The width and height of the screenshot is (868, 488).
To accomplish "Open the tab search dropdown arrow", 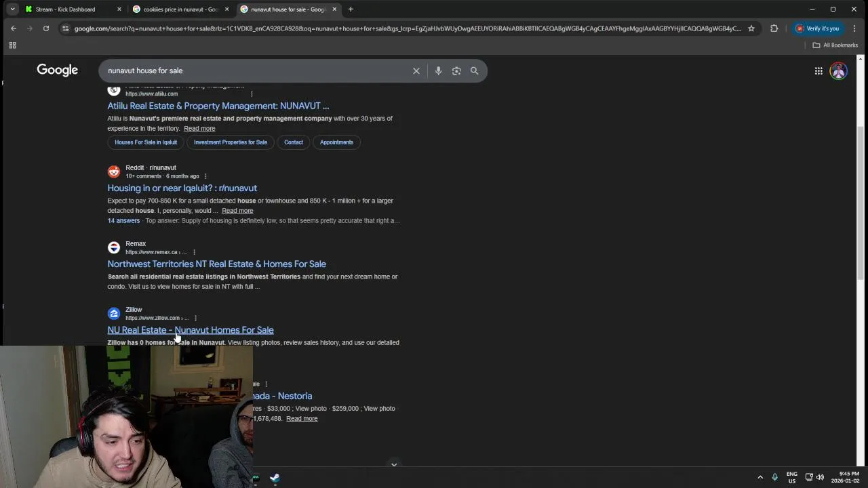I will tap(12, 9).
